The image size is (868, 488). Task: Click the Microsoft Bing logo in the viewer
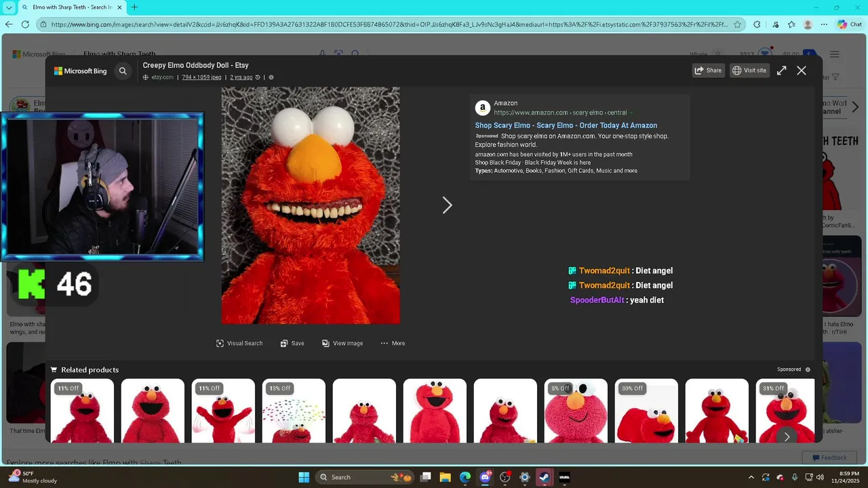tap(81, 70)
